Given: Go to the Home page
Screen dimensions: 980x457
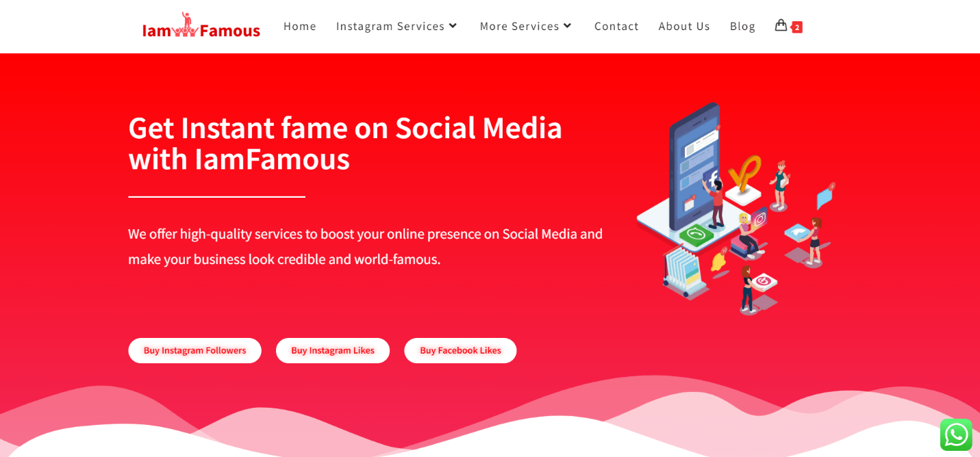Looking at the screenshot, I should [300, 26].
